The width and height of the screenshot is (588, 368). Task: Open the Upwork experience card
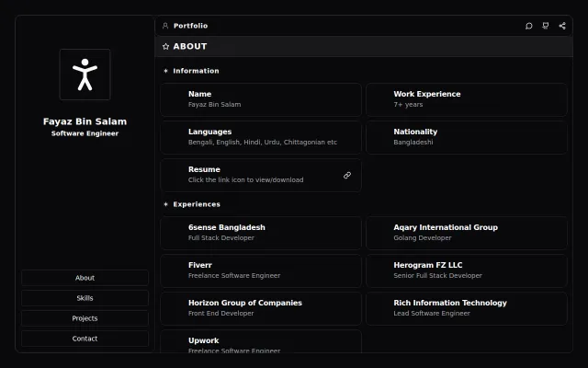point(261,341)
